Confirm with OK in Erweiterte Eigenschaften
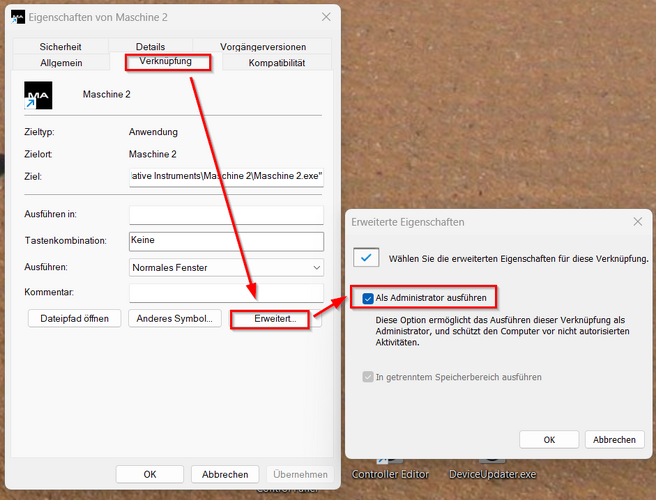Image resolution: width=656 pixels, height=500 pixels. tap(549, 440)
